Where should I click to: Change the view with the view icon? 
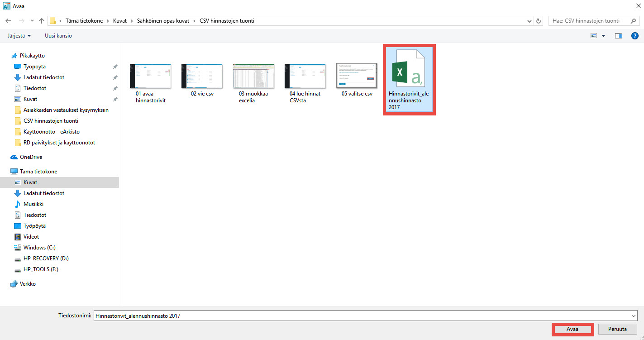pyautogui.click(x=594, y=36)
